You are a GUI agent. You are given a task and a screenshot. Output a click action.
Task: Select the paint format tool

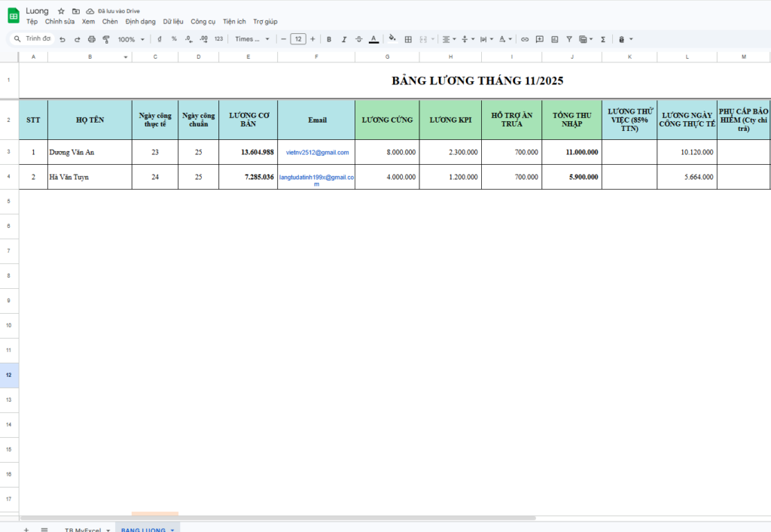pyautogui.click(x=106, y=39)
